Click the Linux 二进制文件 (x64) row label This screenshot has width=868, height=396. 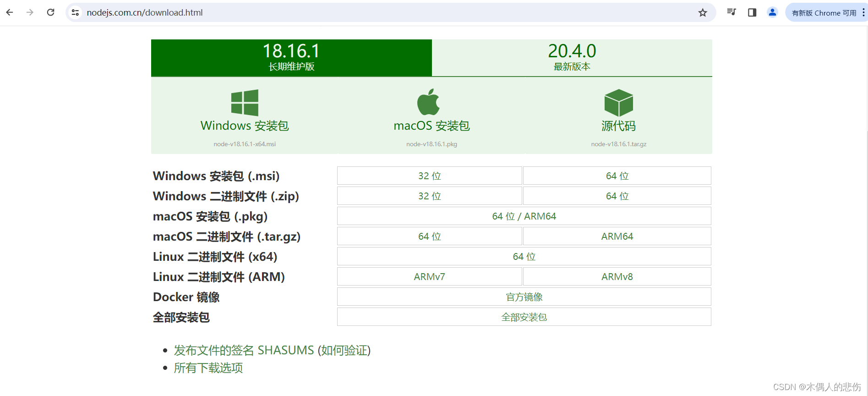click(215, 257)
